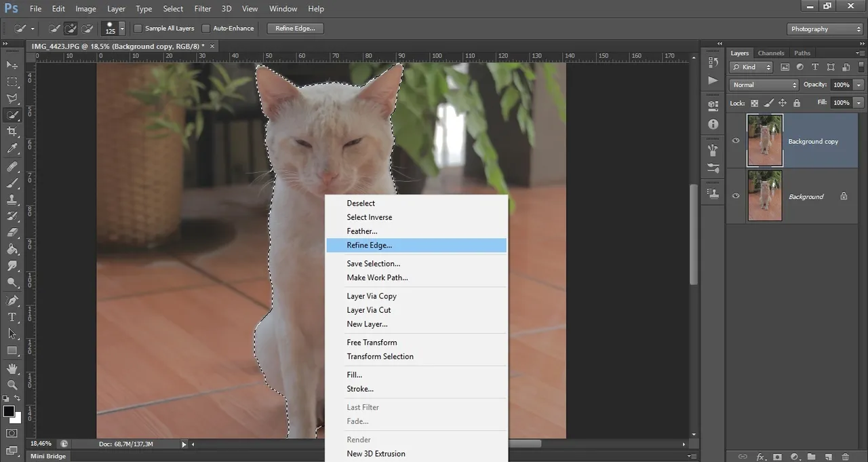Toggle Lock image pixels

pos(768,103)
